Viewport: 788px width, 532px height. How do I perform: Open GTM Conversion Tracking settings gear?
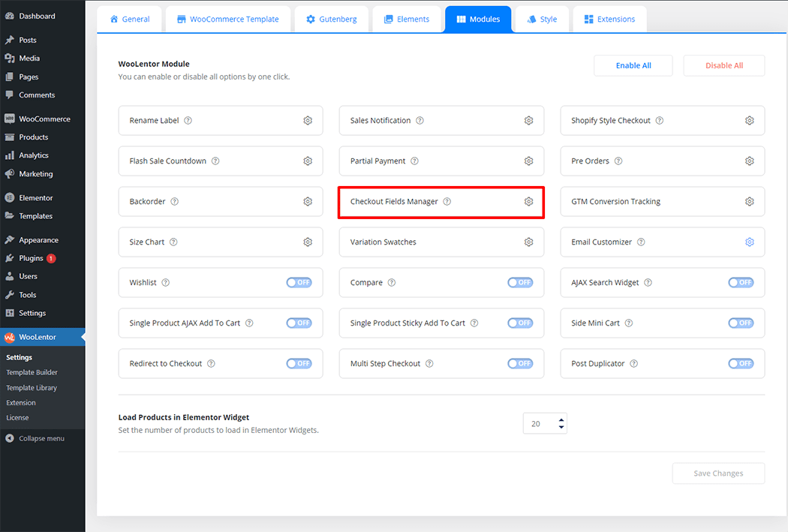pyautogui.click(x=749, y=201)
